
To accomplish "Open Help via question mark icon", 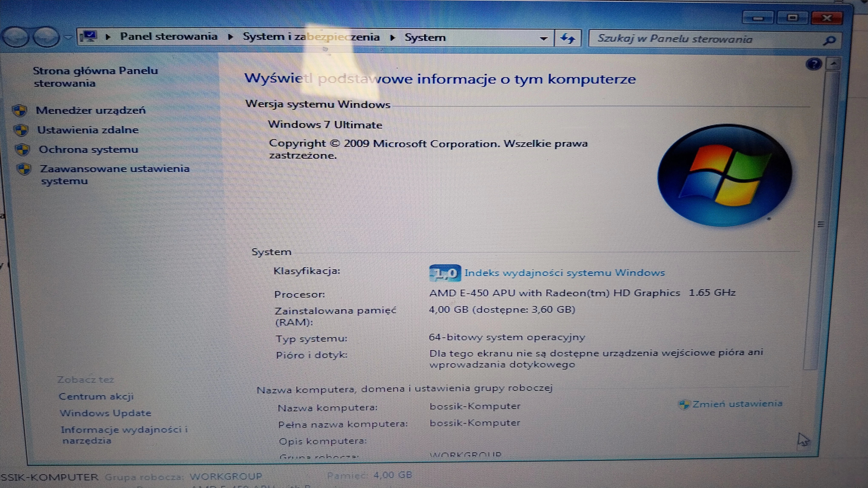I will [x=814, y=64].
